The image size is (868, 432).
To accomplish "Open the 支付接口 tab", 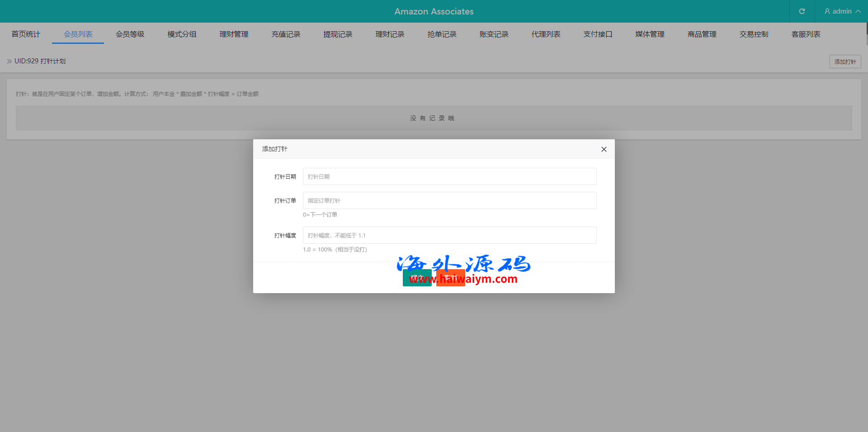I will click(x=598, y=34).
